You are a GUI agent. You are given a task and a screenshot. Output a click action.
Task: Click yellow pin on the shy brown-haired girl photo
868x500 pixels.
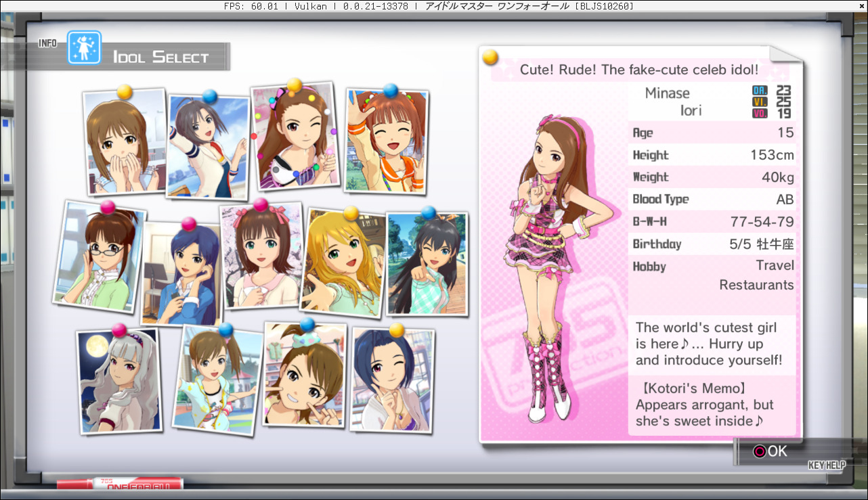(x=125, y=91)
